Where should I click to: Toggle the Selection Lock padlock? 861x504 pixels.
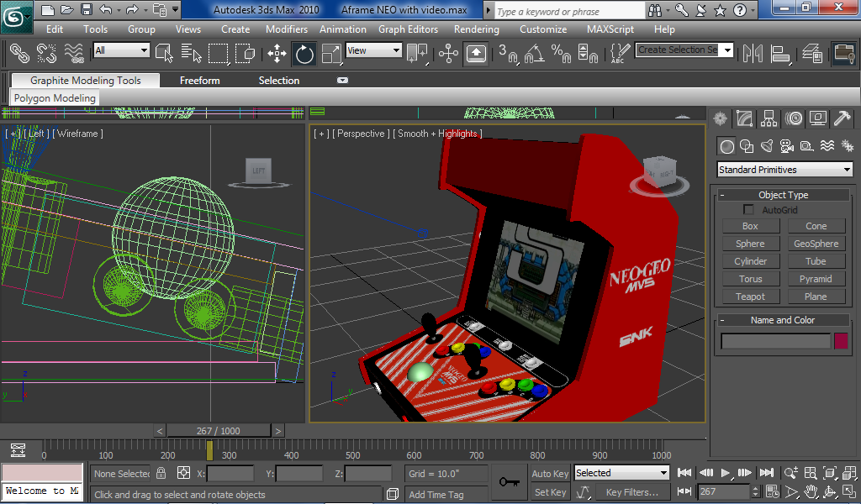[x=161, y=473]
